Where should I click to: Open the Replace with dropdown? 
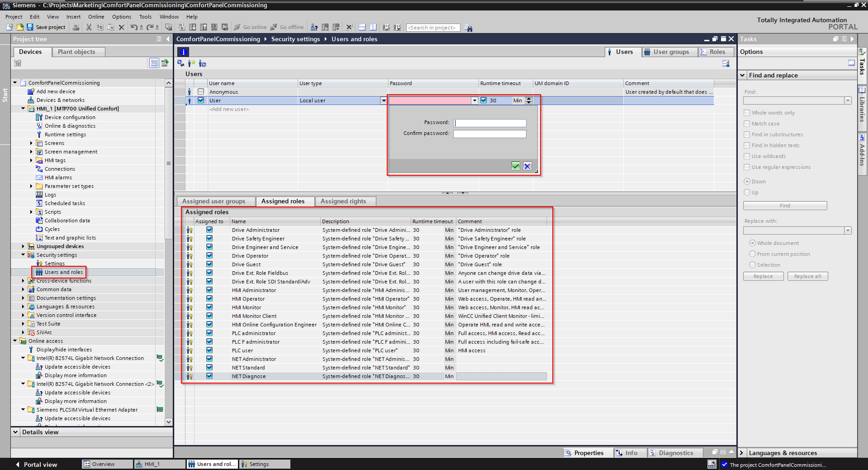pos(848,230)
